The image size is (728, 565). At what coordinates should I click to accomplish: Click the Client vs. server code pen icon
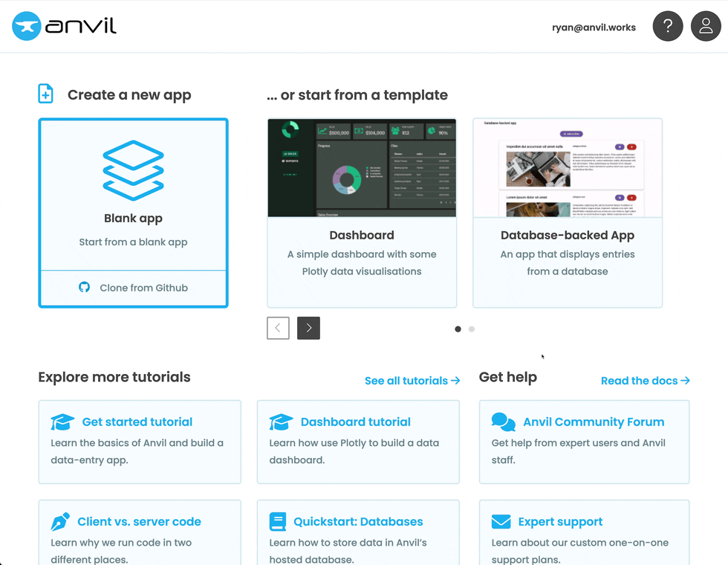click(60, 521)
